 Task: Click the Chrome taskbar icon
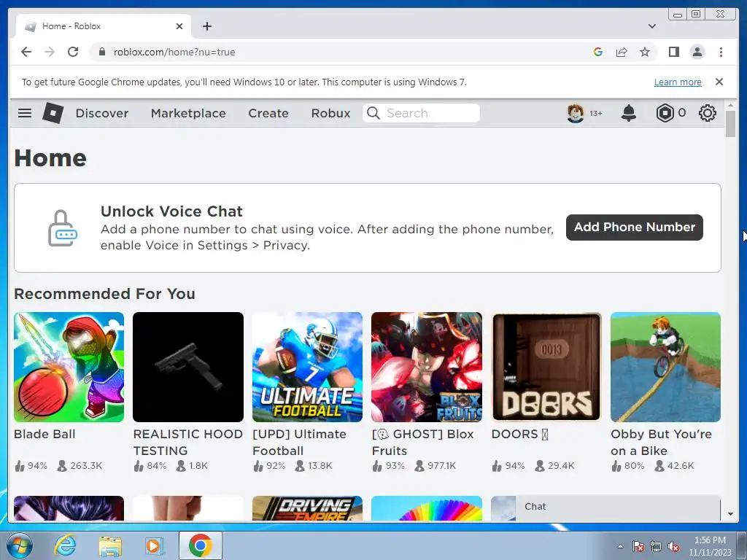tap(201, 545)
